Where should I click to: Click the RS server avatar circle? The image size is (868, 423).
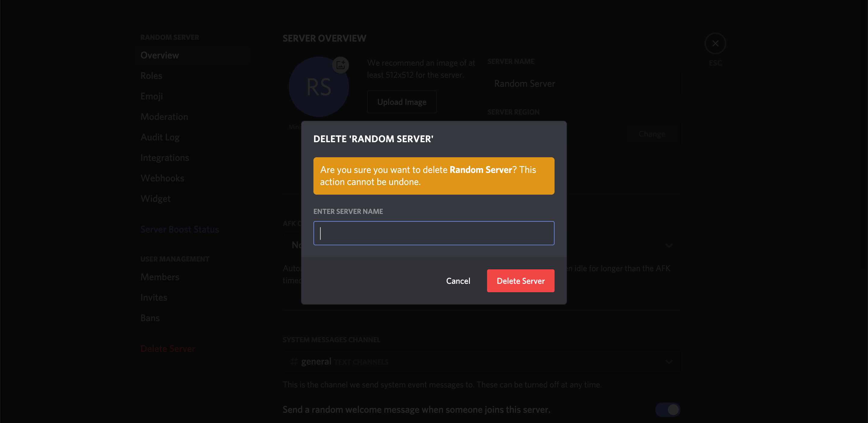(319, 87)
